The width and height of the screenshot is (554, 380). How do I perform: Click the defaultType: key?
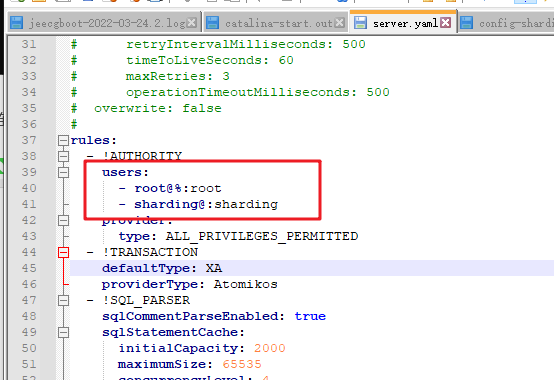[149, 268]
